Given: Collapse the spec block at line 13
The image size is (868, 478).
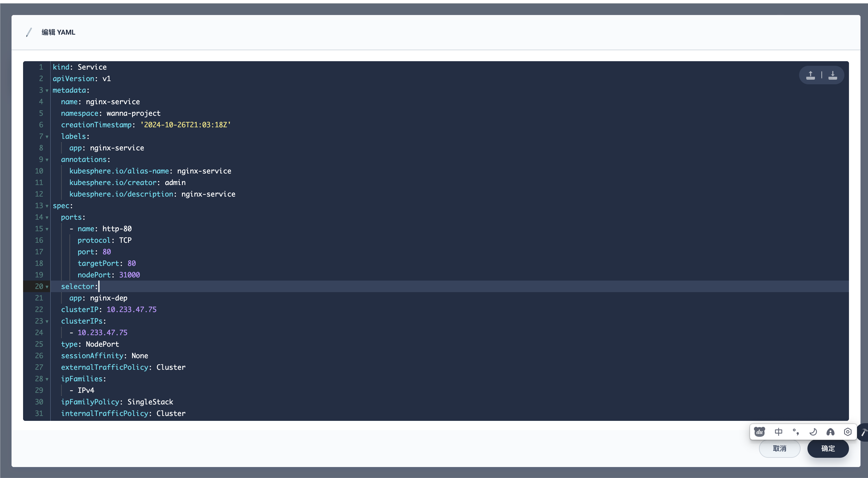Looking at the screenshot, I should point(47,206).
